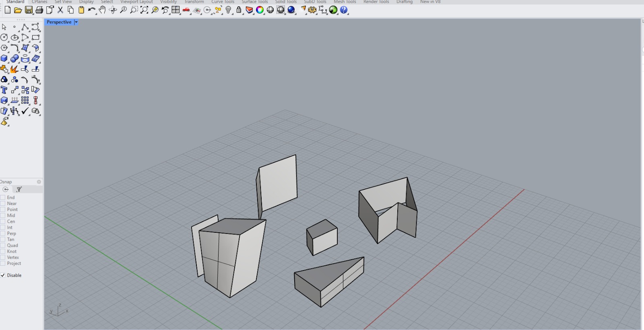Select the Circle drawing tool

coord(4,38)
